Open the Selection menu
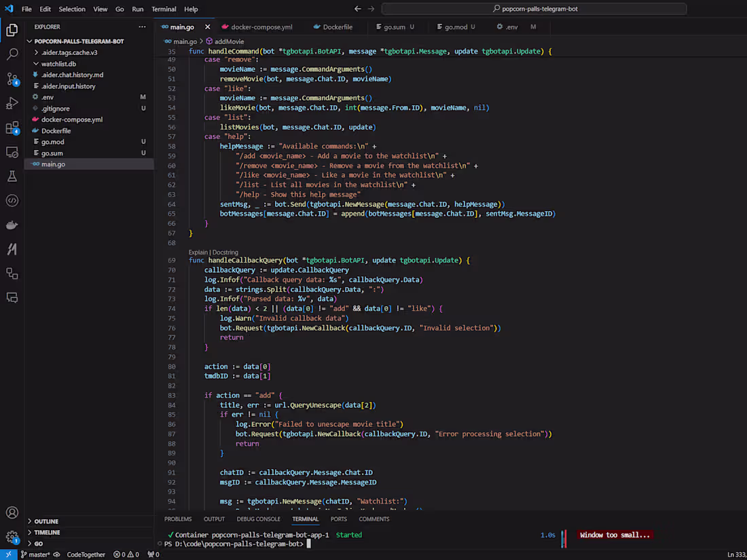The image size is (747, 560). coord(72,9)
